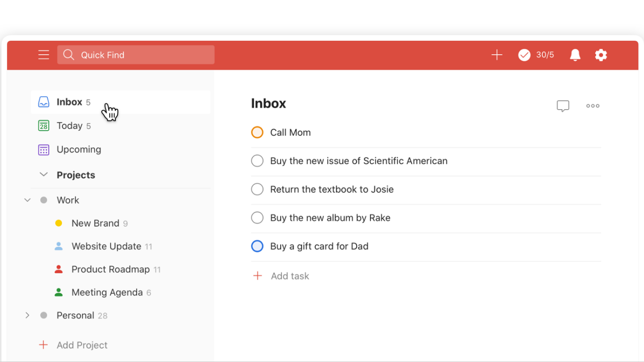This screenshot has height=362, width=644.
Task: Open the productivity checkmark icon showing 30/5
Action: [x=524, y=55]
